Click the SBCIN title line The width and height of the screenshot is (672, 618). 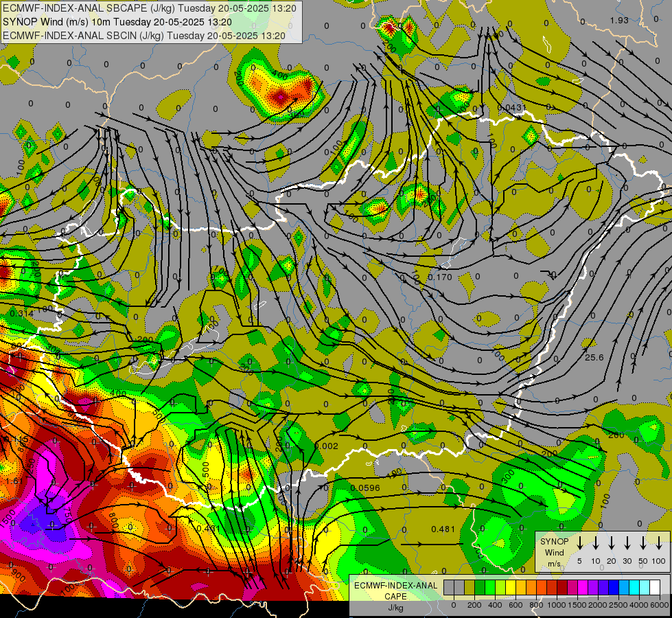pyautogui.click(x=144, y=36)
